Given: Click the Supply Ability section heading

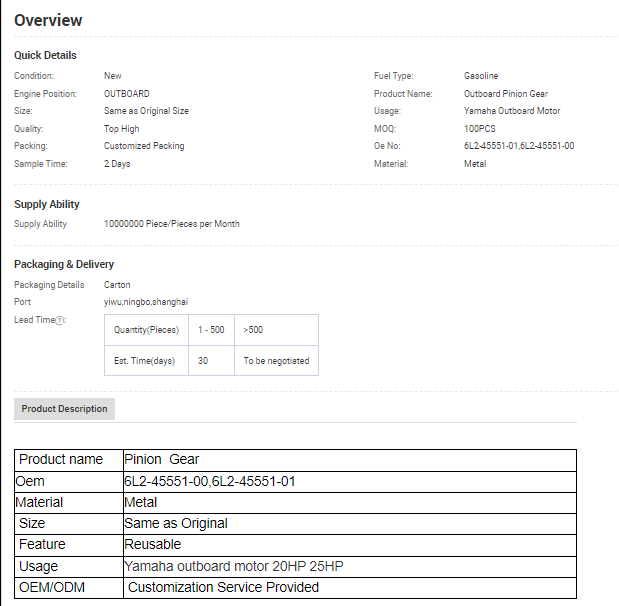Looking at the screenshot, I should point(47,204).
